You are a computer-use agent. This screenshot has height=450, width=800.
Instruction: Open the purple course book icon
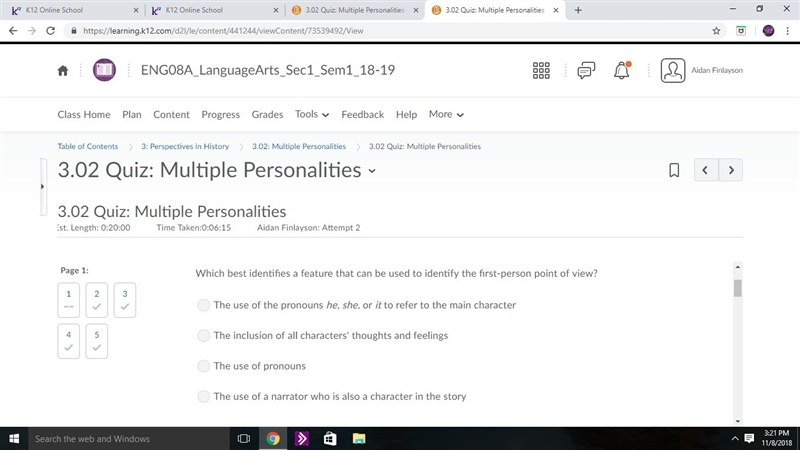click(104, 70)
